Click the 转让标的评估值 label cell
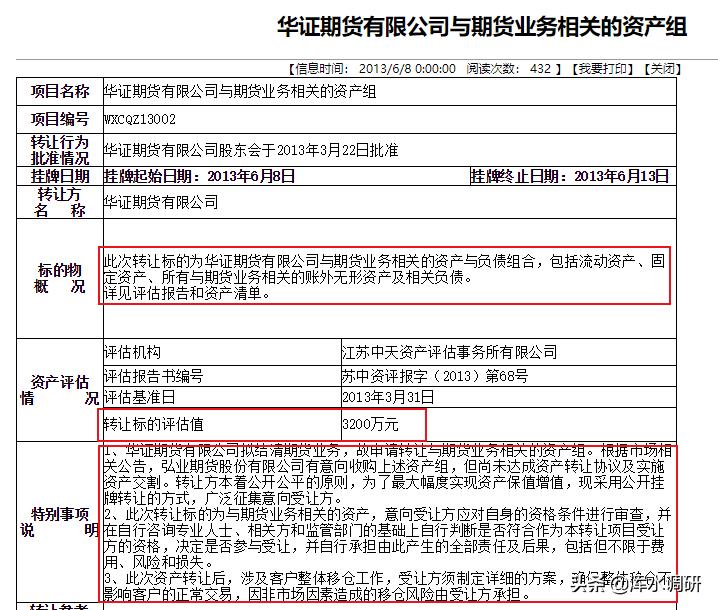This screenshot has width=718, height=610. tap(222, 425)
